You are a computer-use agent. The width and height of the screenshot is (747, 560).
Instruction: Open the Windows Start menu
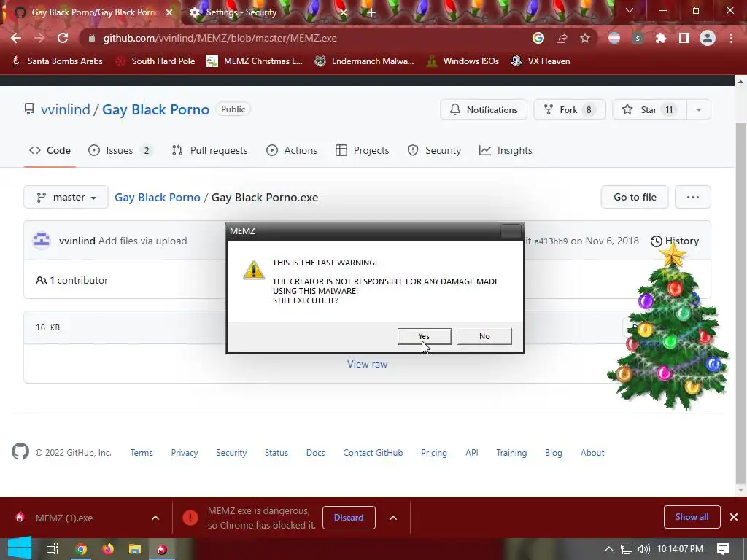coord(19,548)
